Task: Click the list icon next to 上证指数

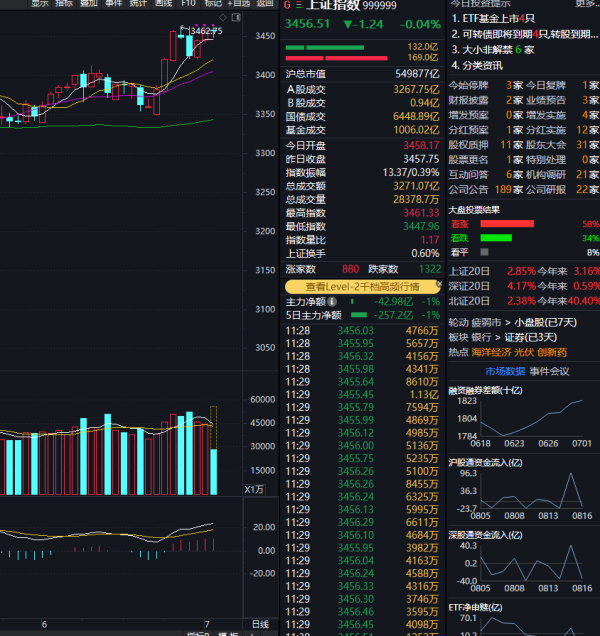Action: (298, 3)
